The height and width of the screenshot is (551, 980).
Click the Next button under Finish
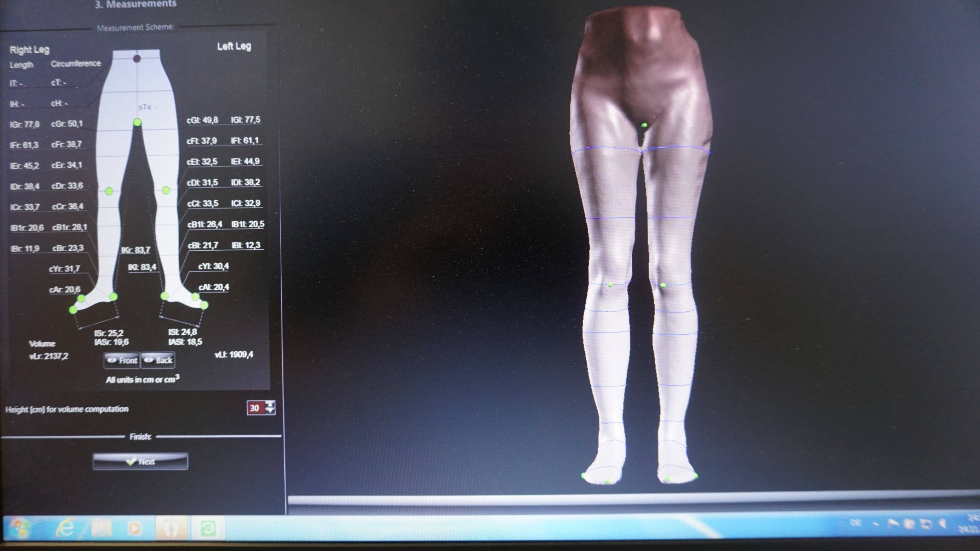click(x=140, y=461)
